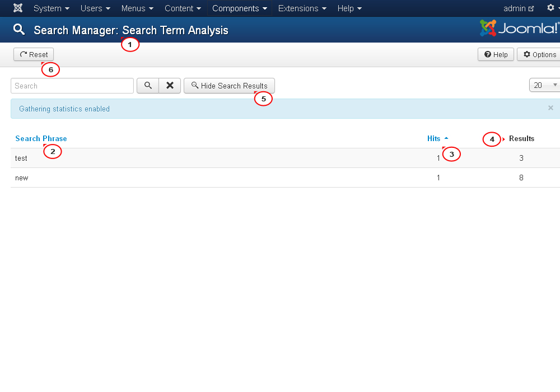
Task: Click the Search Manager magnifier title icon
Action: coord(19,30)
